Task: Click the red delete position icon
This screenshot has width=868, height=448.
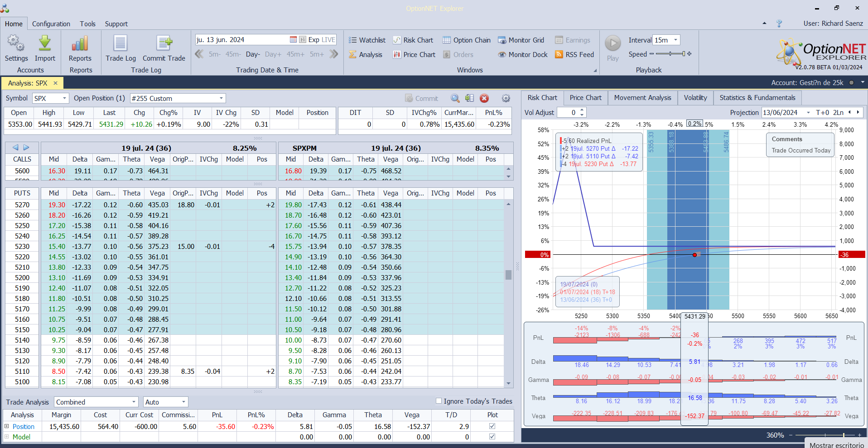Action: point(484,98)
